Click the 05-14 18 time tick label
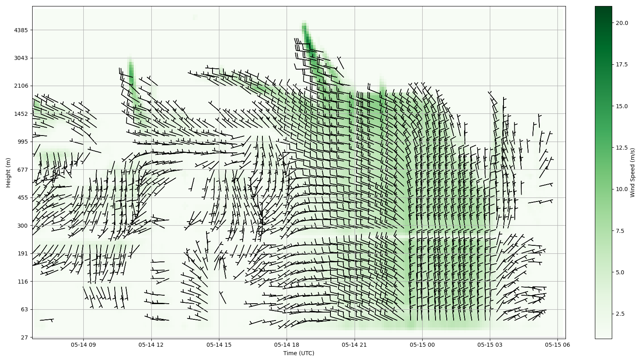Screen dimensions: 644x362 [287, 345]
